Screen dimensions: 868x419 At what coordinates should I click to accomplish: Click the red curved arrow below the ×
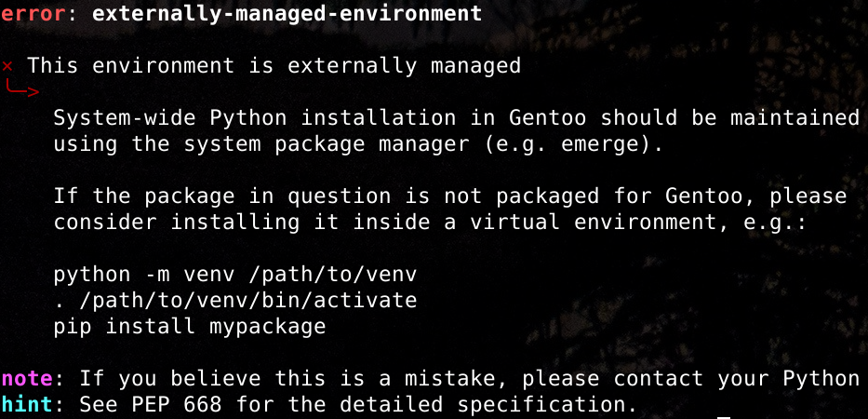click(22, 90)
